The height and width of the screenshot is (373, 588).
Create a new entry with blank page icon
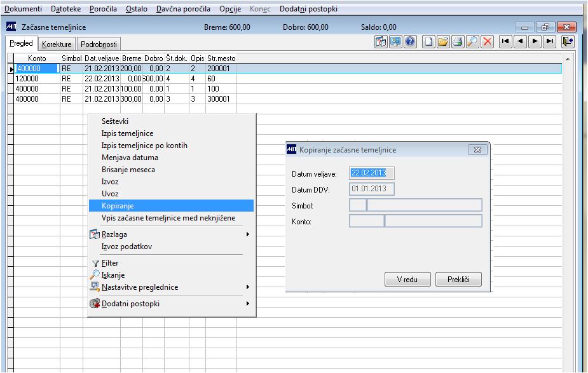pos(428,41)
